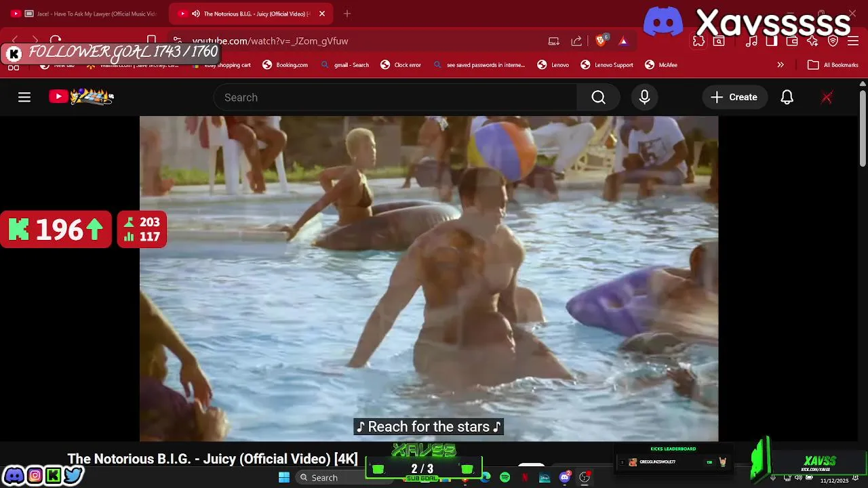Open Leo AI sparkle icon

812,41
